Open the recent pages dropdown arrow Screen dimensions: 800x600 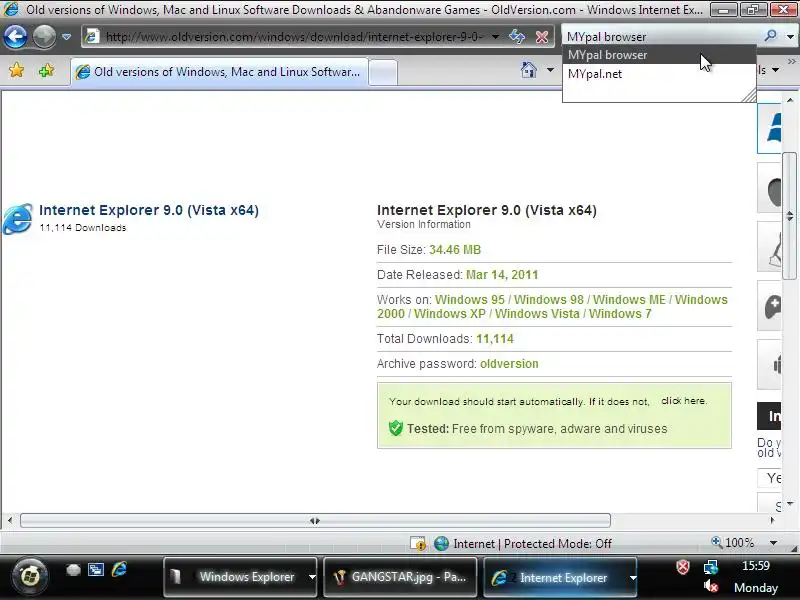(66, 37)
